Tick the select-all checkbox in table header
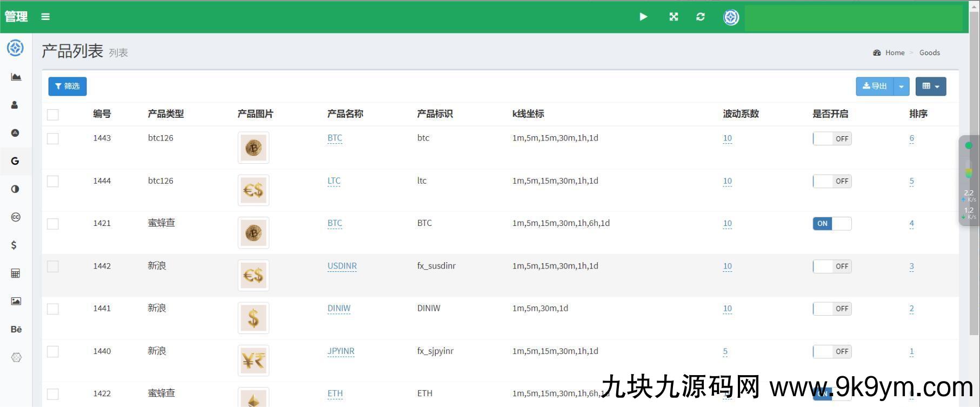The height and width of the screenshot is (407, 980). pyautogui.click(x=53, y=115)
